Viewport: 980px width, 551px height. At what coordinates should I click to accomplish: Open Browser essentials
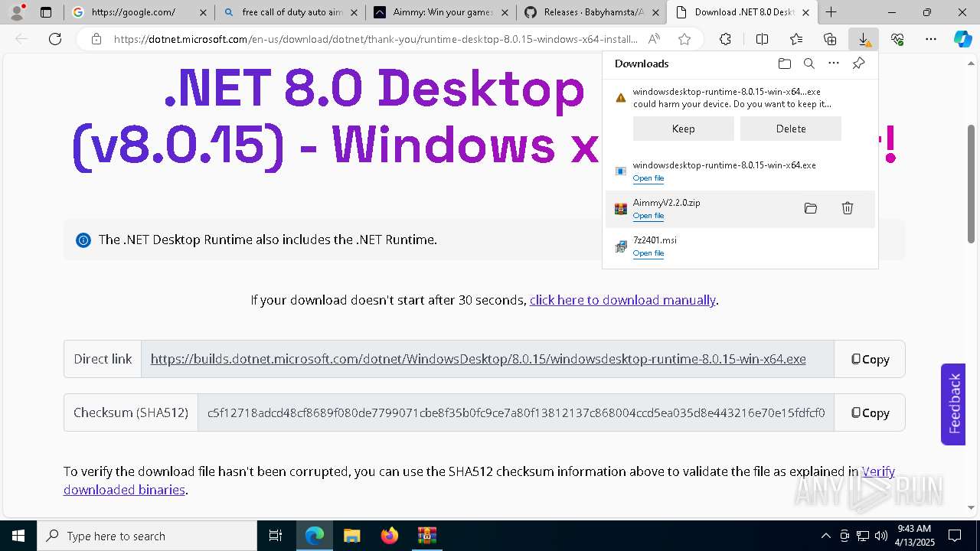[x=897, y=39]
